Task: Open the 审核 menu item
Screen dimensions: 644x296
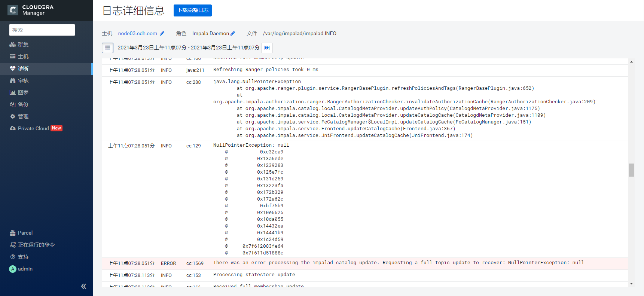Action: point(23,80)
